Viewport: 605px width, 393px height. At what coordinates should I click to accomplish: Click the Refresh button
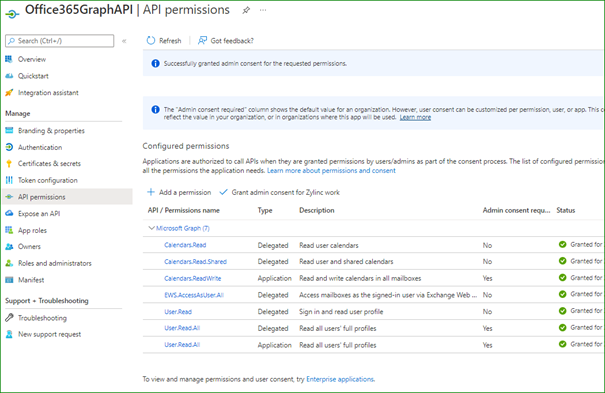(164, 40)
